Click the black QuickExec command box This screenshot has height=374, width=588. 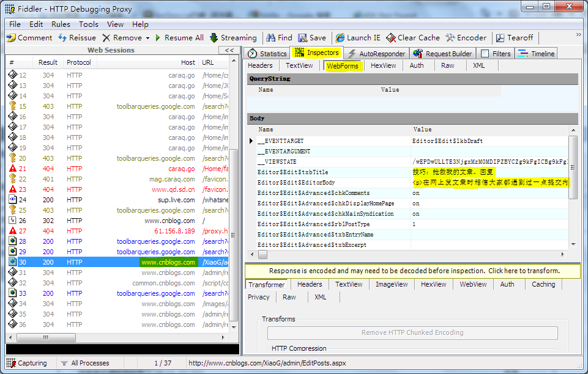(x=122, y=350)
